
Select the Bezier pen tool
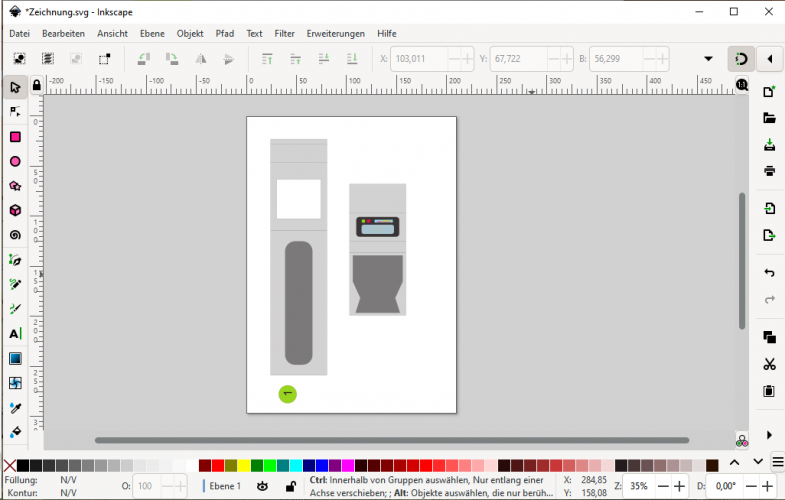[x=15, y=260]
